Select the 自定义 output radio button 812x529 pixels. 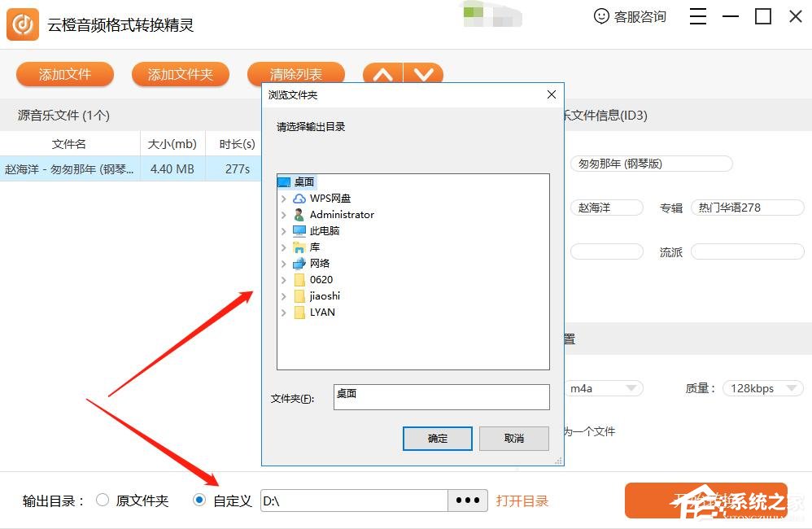pos(199,501)
